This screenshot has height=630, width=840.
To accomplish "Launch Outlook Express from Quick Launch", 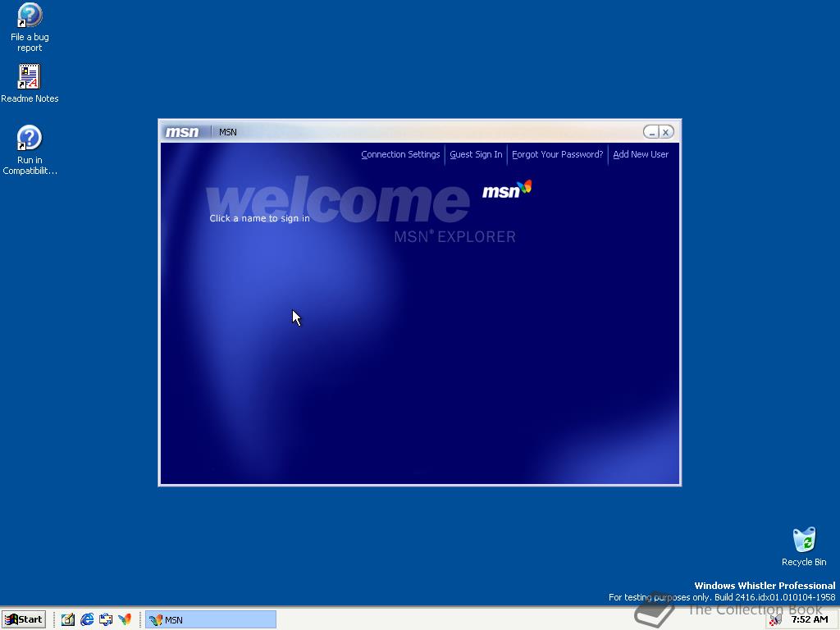I will click(x=106, y=619).
